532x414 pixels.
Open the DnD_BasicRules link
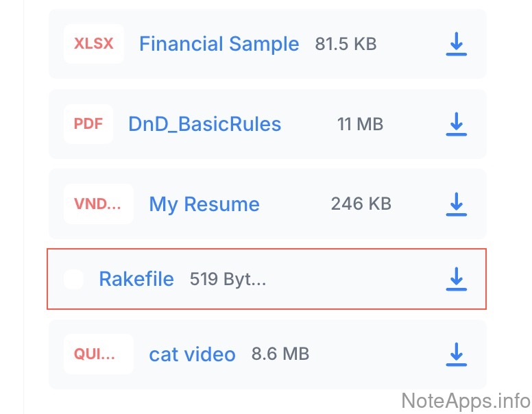(x=204, y=124)
